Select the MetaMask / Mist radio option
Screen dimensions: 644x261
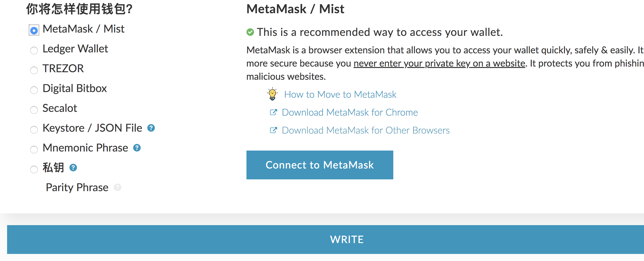coord(34,30)
